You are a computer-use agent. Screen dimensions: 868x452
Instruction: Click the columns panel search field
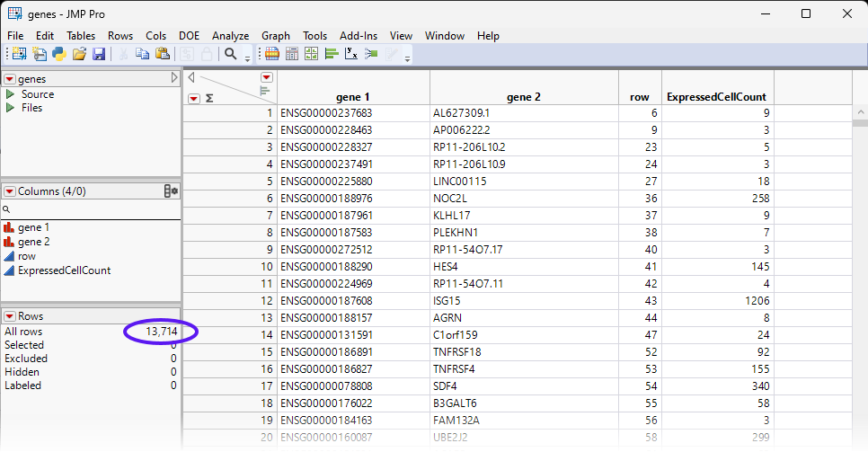pos(94,208)
